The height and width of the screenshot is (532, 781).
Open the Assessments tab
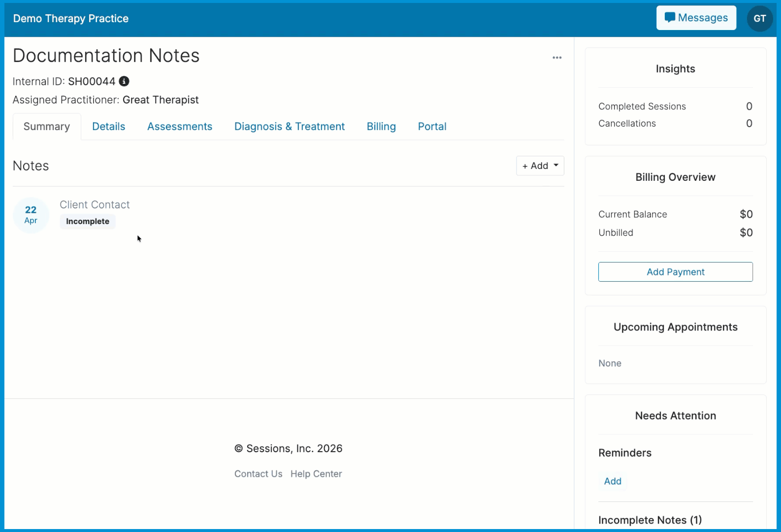pos(180,127)
